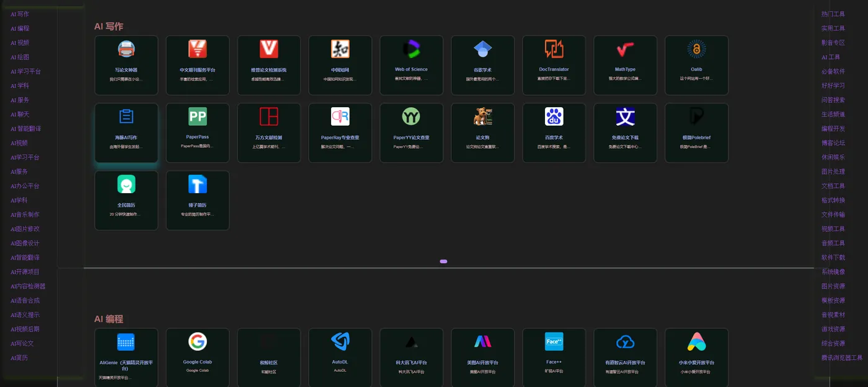Viewport: 868px width, 387px height.
Task: Select AI 绘图 in left sidebar
Action: pos(20,57)
